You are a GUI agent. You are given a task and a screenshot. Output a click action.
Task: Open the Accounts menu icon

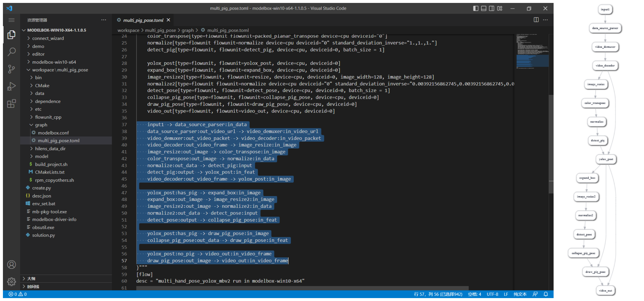point(11,264)
